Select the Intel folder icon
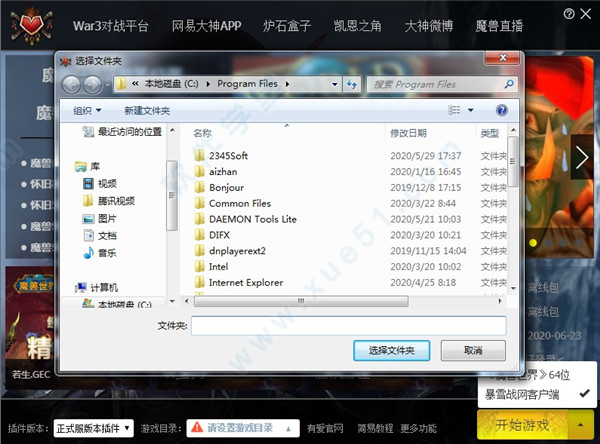600x444 pixels. coord(199,266)
